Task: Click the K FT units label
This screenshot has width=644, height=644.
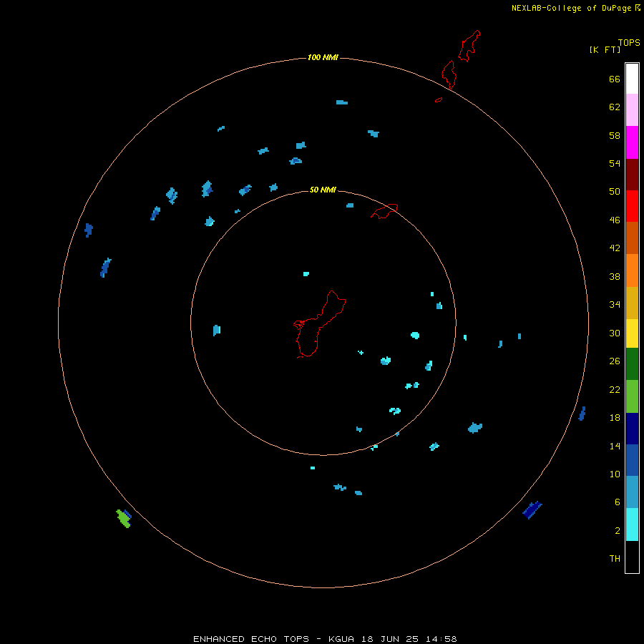Action: point(605,50)
